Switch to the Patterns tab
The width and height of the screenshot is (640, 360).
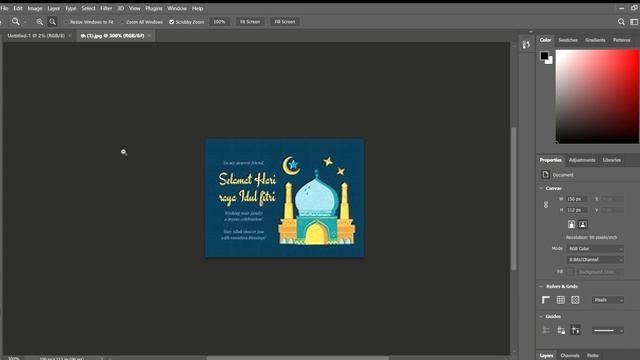click(x=621, y=40)
